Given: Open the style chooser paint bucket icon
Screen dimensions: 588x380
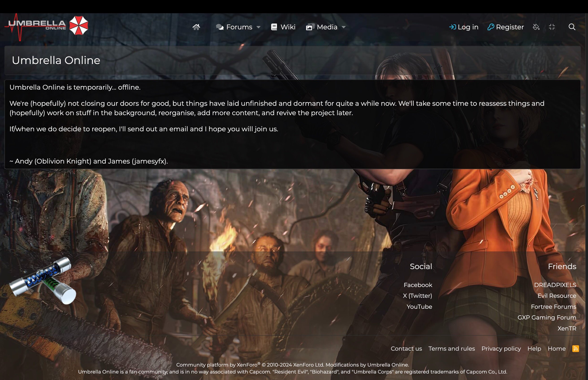Looking at the screenshot, I should coord(536,27).
